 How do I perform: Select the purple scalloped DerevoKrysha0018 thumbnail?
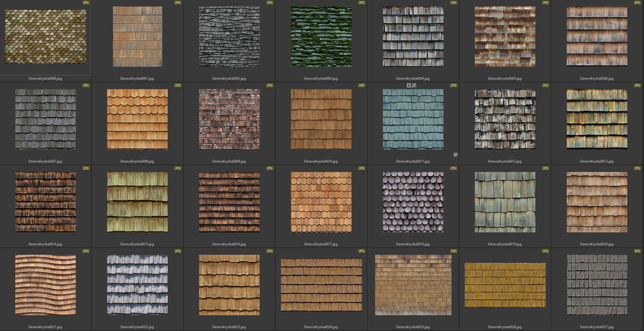(x=413, y=202)
